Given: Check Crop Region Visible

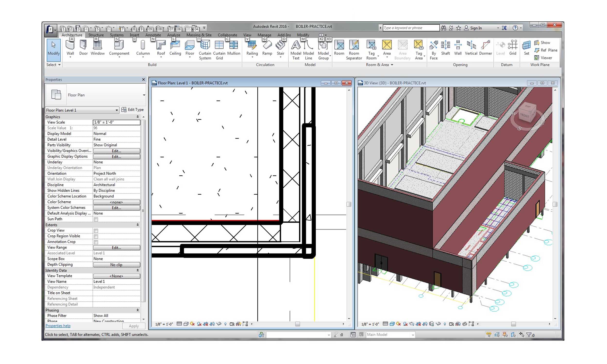Looking at the screenshot, I should 96,236.
